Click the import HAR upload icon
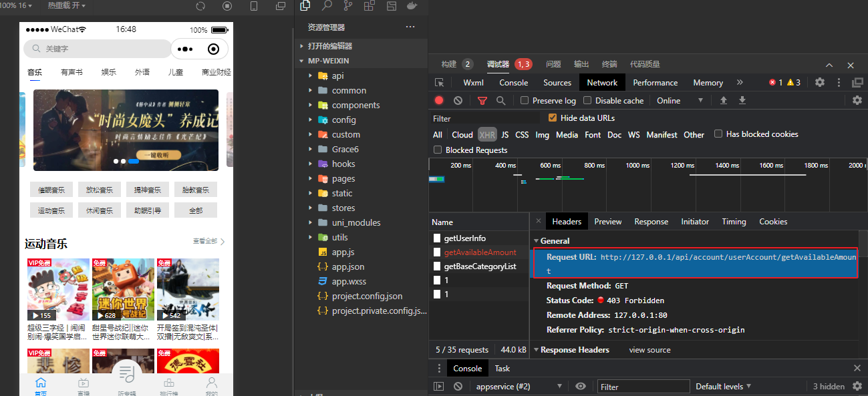 (x=723, y=101)
